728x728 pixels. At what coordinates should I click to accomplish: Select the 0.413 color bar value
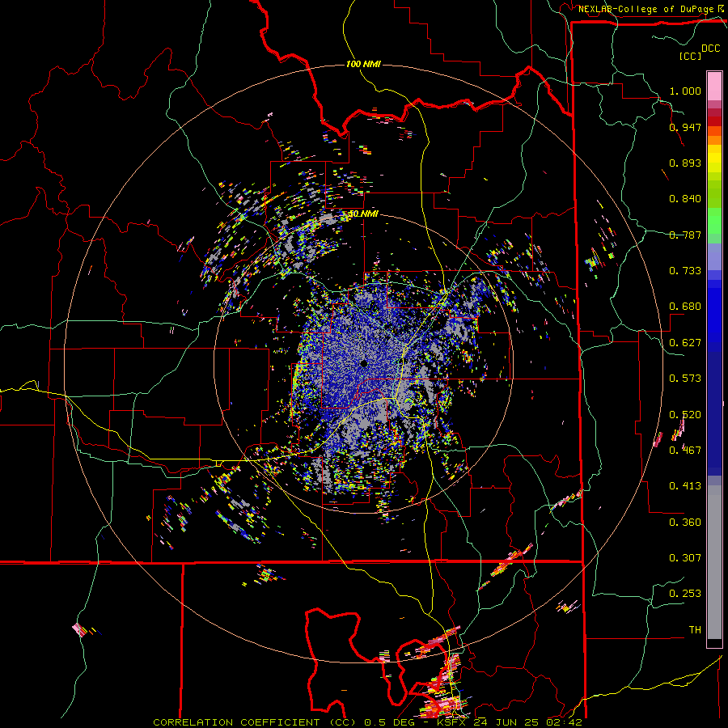coord(685,486)
